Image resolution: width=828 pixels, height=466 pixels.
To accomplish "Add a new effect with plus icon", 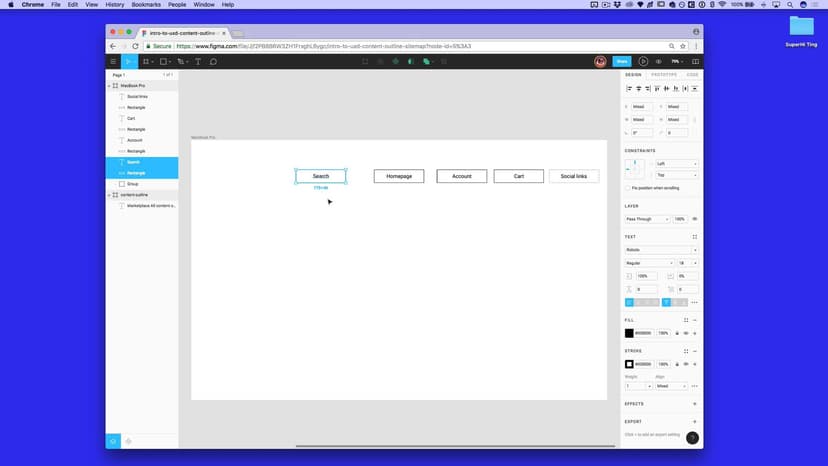I will tap(694, 404).
